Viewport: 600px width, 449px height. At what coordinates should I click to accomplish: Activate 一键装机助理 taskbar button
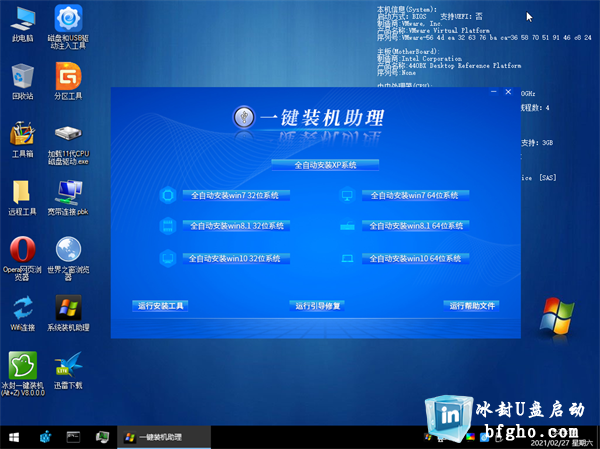[x=164, y=437]
